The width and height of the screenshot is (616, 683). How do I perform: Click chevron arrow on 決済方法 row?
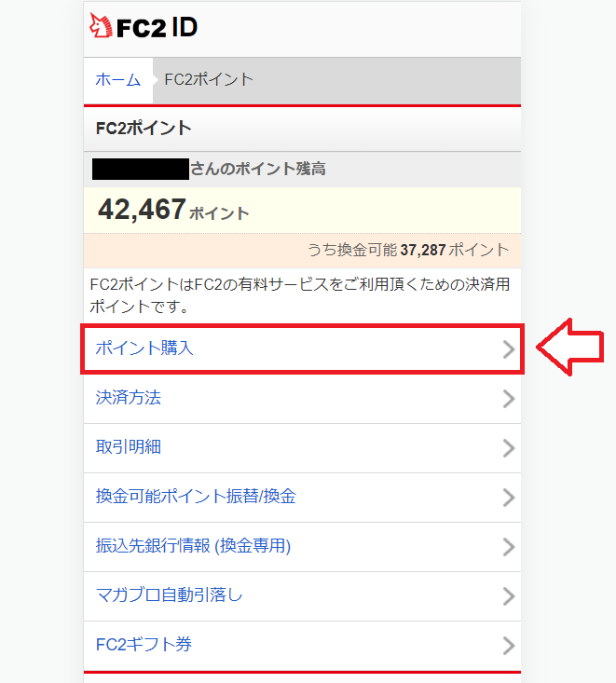pyautogui.click(x=509, y=399)
